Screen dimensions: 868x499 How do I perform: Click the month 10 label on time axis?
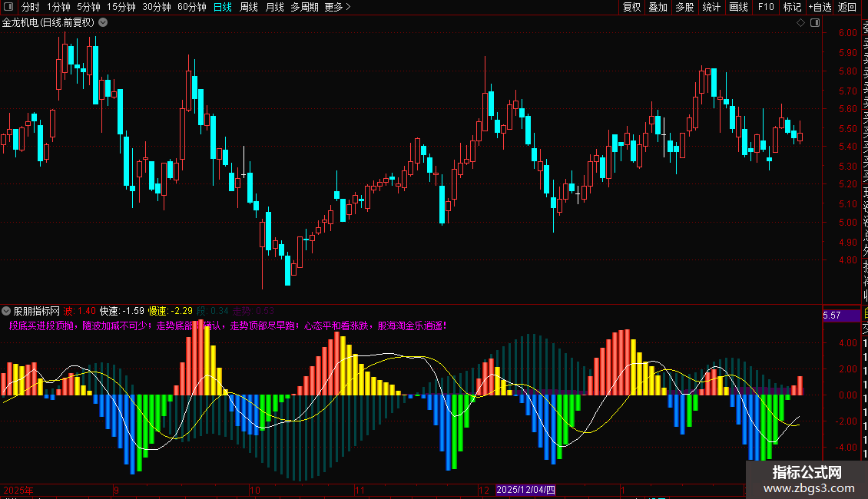[255, 490]
